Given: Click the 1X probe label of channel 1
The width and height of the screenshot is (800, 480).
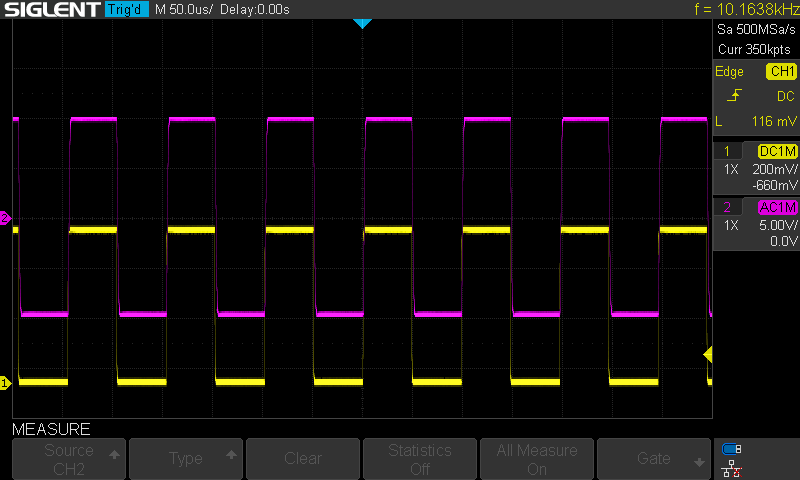Looking at the screenshot, I should [x=731, y=169].
